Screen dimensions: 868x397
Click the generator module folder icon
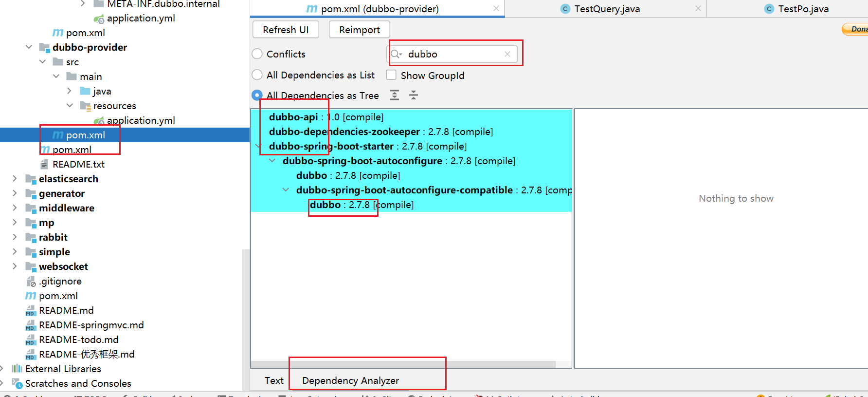click(x=31, y=193)
